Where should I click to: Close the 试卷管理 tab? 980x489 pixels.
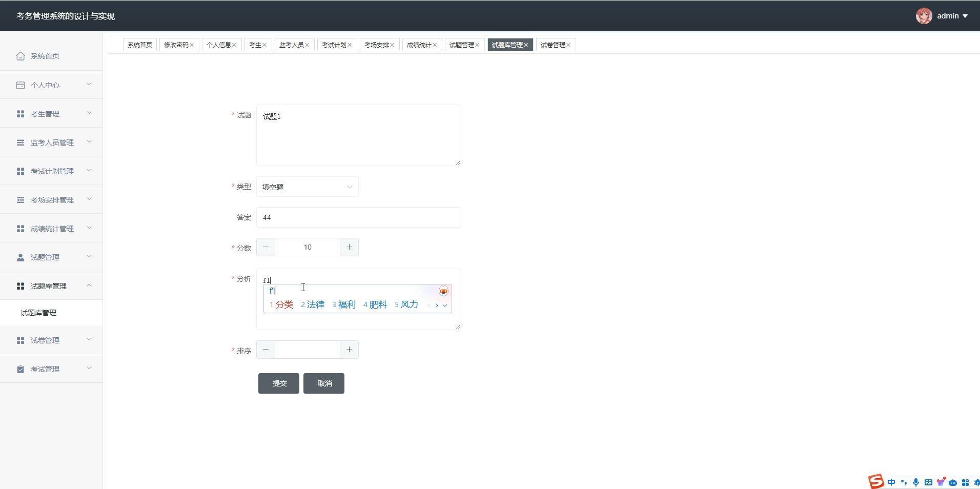[x=568, y=45]
